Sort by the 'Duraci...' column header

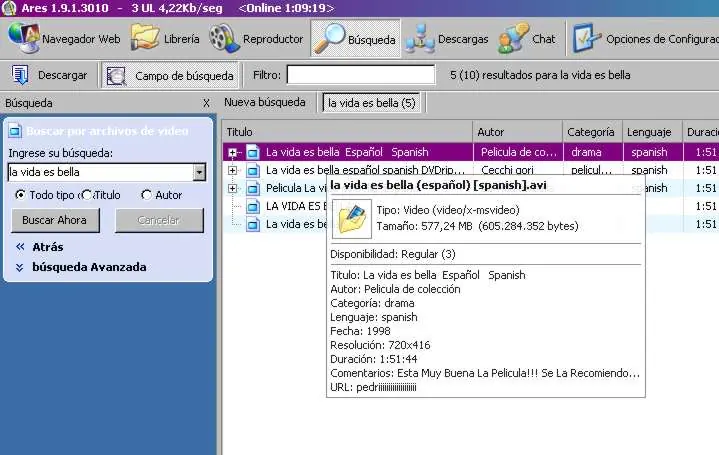coord(701,132)
